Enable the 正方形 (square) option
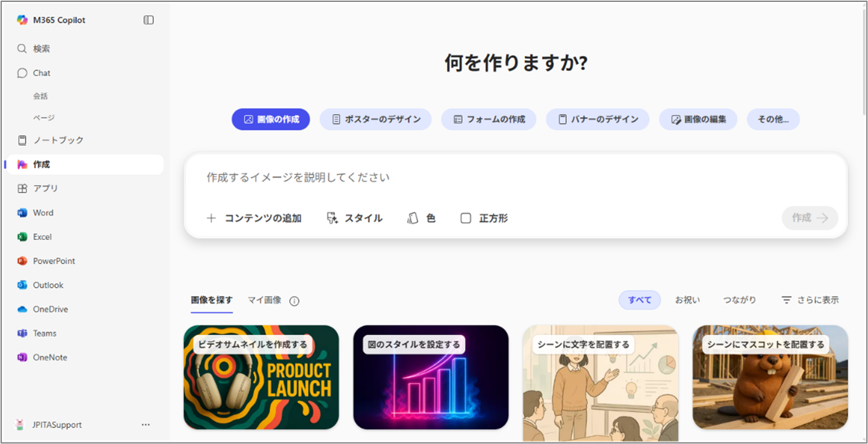The width and height of the screenshot is (868, 444). click(484, 218)
